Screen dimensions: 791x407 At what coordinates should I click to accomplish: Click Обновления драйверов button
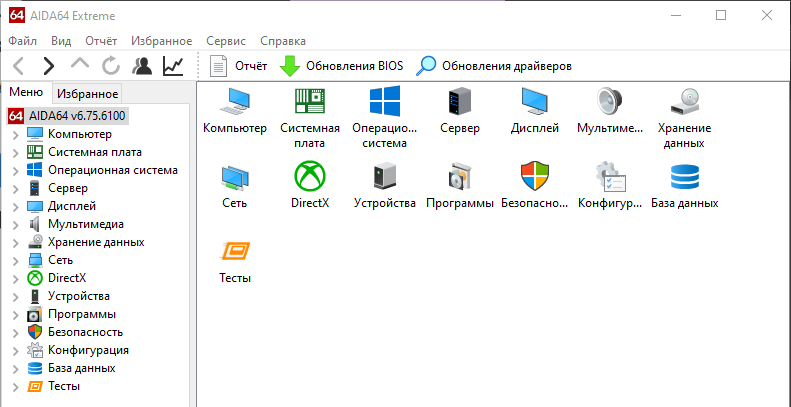coord(496,66)
